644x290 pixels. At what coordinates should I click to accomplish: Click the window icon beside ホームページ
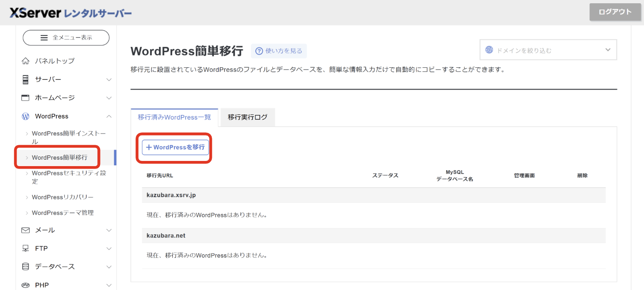click(25, 98)
